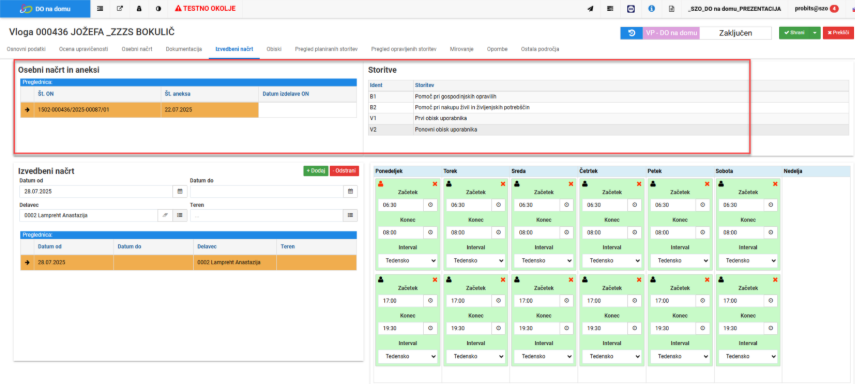The height and width of the screenshot is (384, 855).
Task: Switch to the Obiski tab
Action: point(274,49)
